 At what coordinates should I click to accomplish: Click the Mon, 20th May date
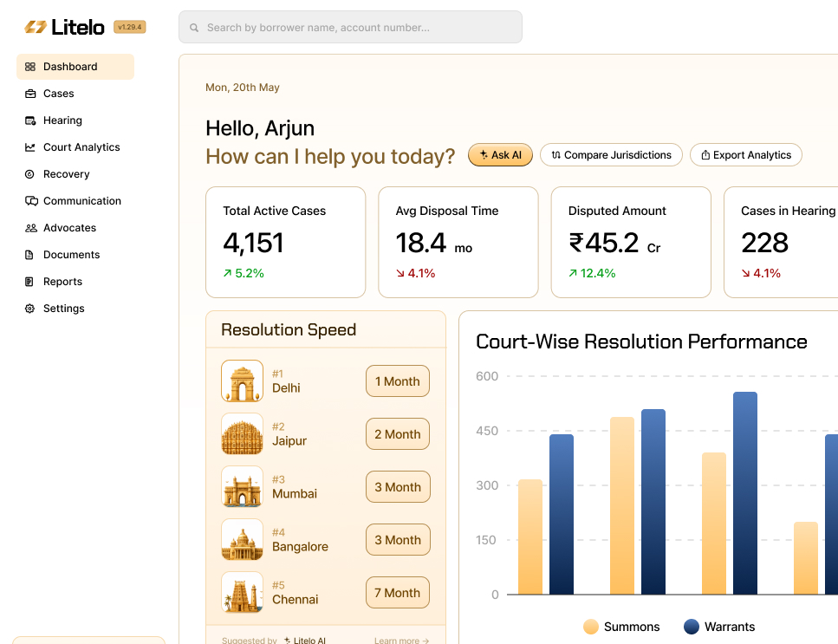point(243,88)
